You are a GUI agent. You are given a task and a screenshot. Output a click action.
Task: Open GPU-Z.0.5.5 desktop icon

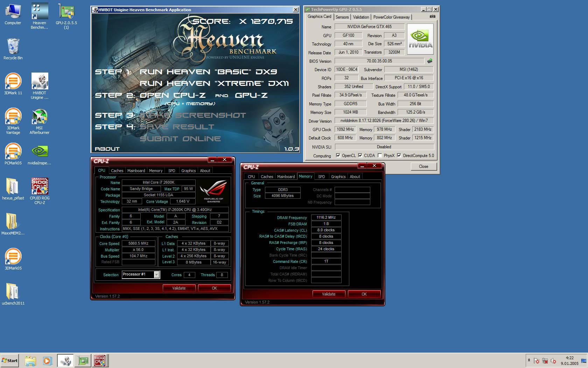click(66, 16)
